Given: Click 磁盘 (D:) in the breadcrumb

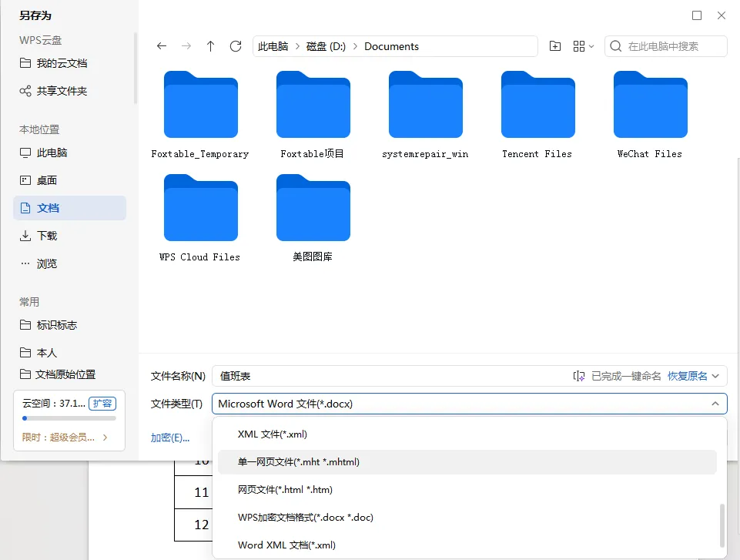Looking at the screenshot, I should pyautogui.click(x=326, y=46).
